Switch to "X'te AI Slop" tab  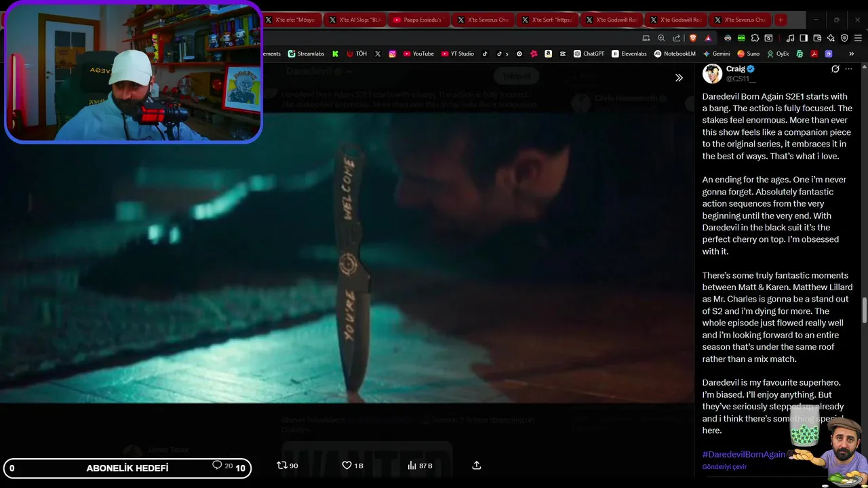click(x=355, y=20)
